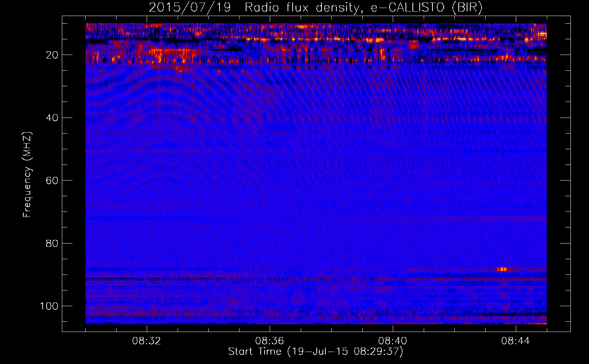589x364 pixels.
Task: Click the 'Frequency (MHZ)' y-axis label
Action: 27,175
